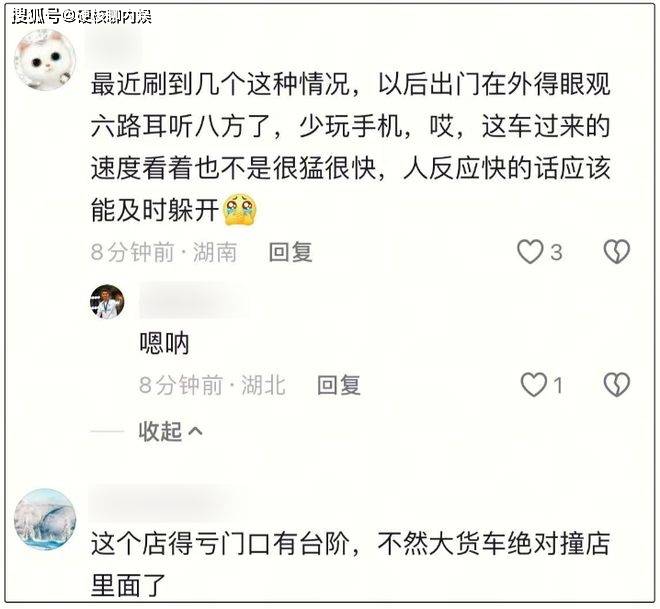
Task: Reply to the Hubei comment via 回复
Action: click(x=339, y=385)
